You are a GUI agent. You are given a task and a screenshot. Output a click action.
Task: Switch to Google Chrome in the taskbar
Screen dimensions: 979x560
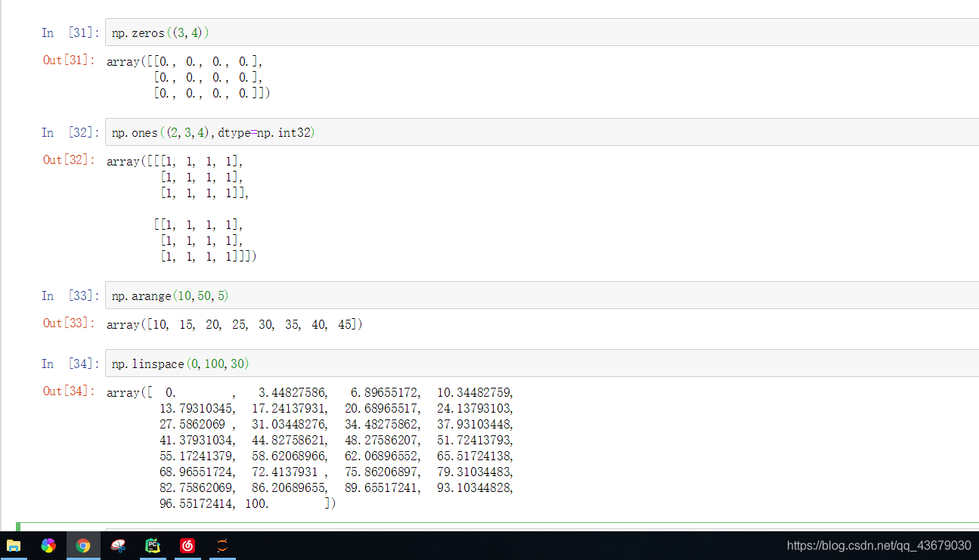click(x=83, y=546)
